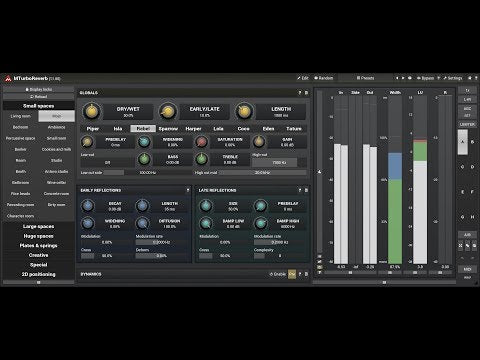The image size is (480, 360).
Task: Click the green TREBLE knob
Action: point(201,159)
